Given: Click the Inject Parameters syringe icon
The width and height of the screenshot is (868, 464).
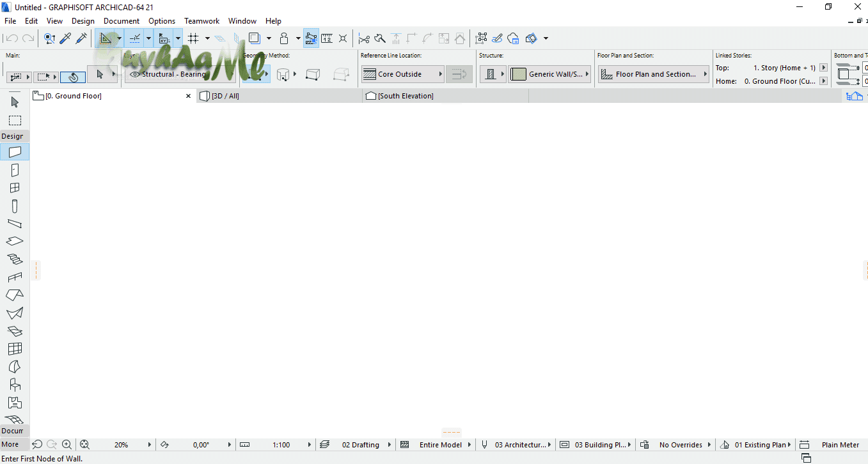Looking at the screenshot, I should (x=81, y=38).
